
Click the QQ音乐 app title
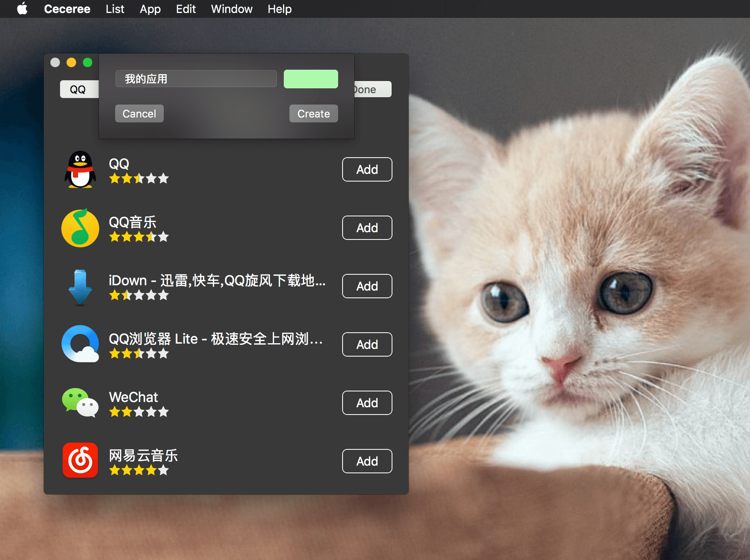pyautogui.click(x=133, y=222)
